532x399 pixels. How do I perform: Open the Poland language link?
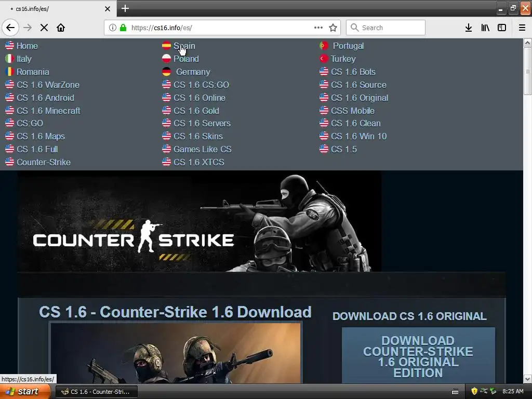tap(187, 59)
